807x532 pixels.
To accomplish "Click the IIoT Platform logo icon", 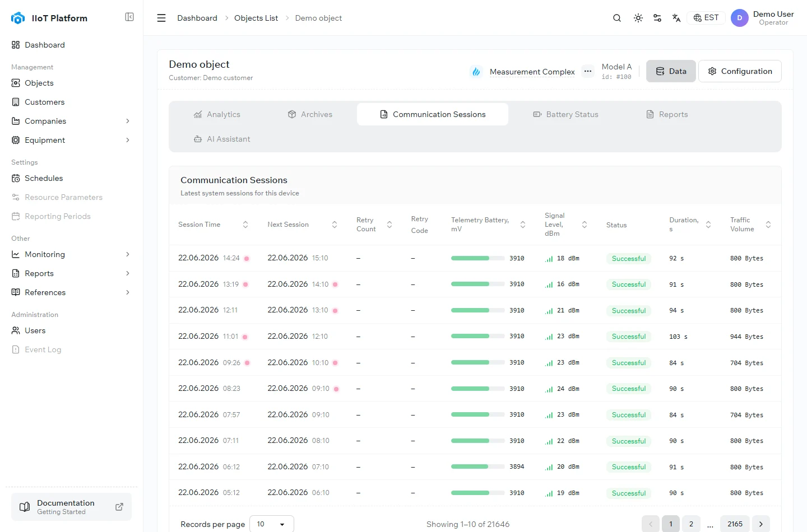I will [18, 18].
